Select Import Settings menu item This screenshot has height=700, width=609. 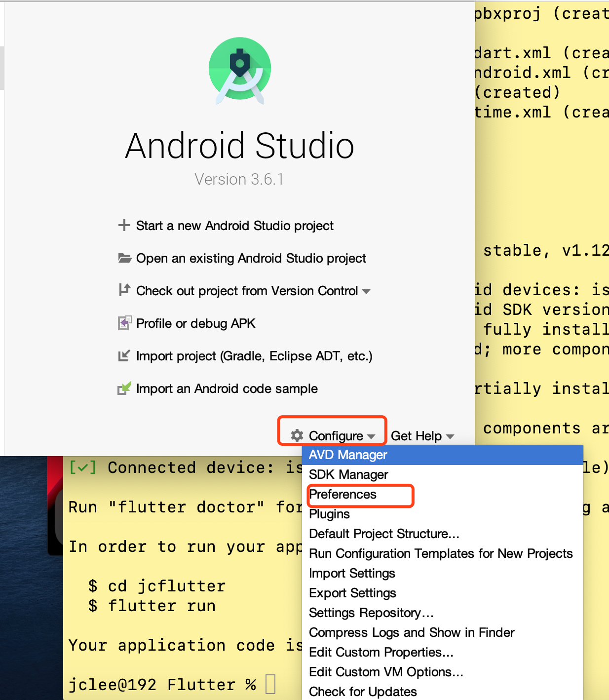click(x=443, y=573)
